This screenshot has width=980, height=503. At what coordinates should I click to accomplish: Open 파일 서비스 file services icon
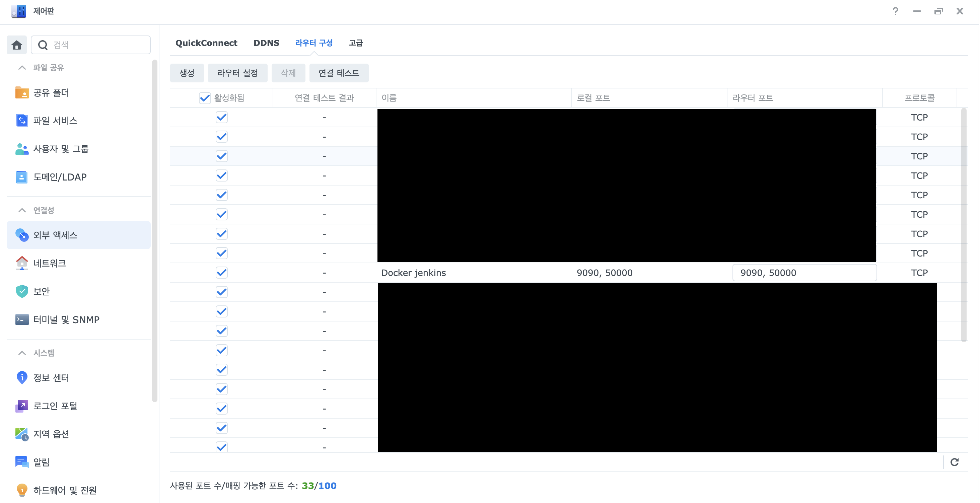[x=22, y=121]
